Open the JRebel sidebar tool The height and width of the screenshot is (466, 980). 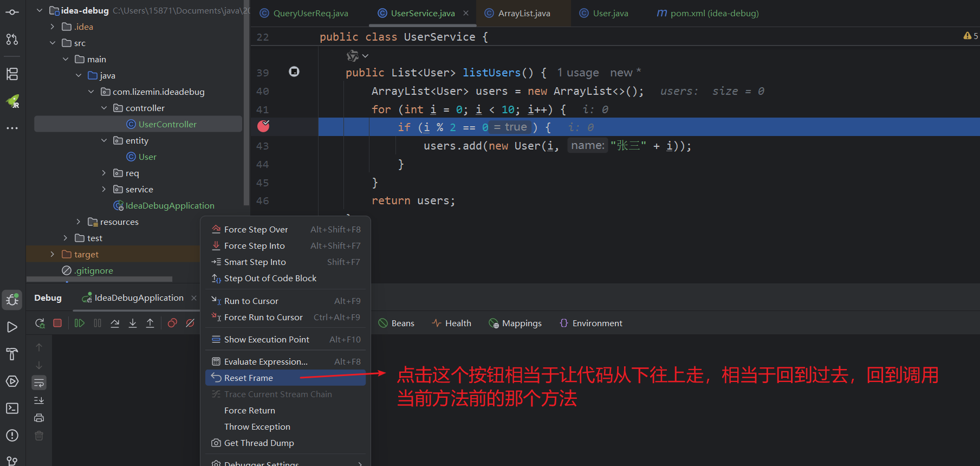tap(12, 101)
